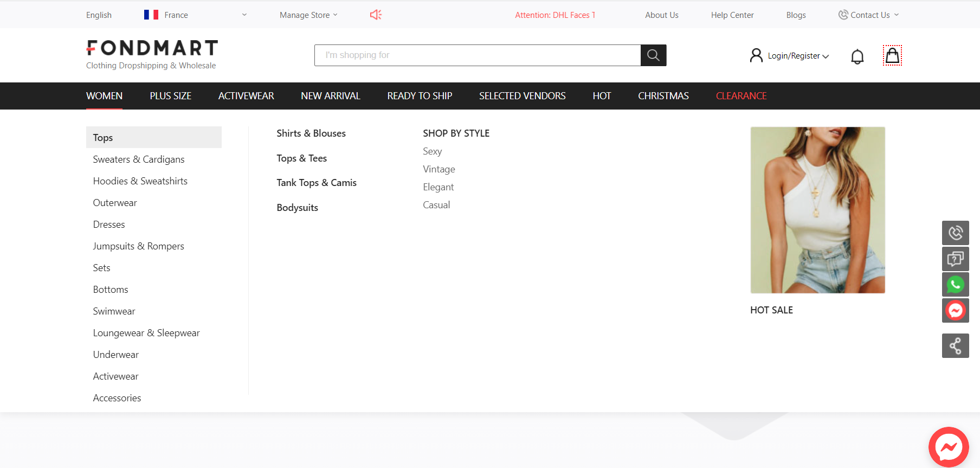
Task: Click the share icon in sidebar
Action: [x=955, y=345]
